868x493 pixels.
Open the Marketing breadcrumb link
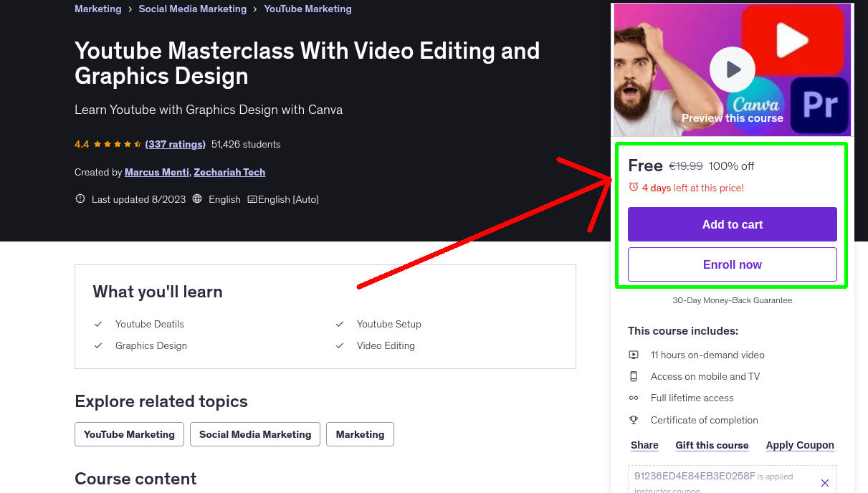(98, 9)
